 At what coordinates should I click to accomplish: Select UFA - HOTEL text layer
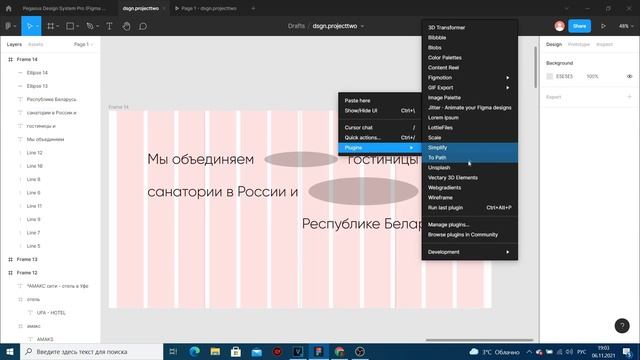tap(50, 313)
